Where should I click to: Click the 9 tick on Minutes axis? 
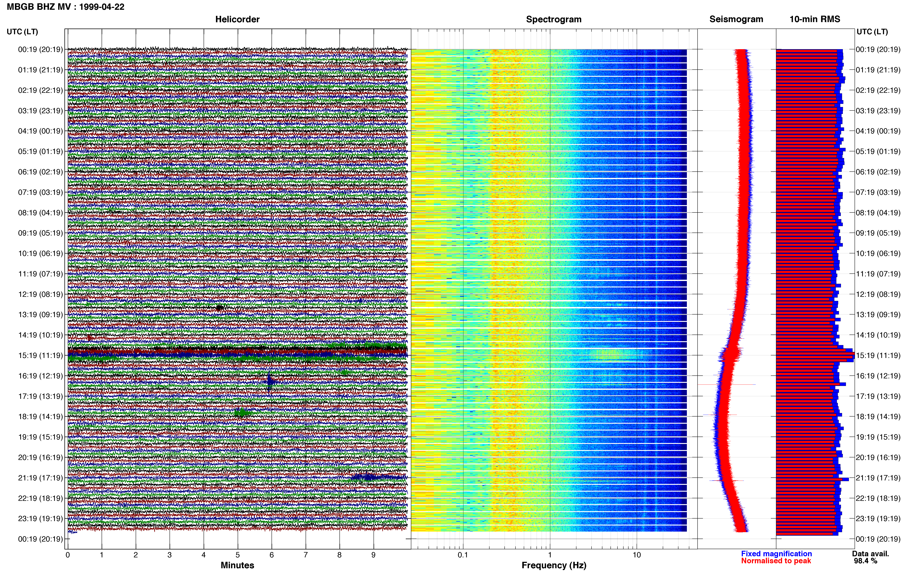click(374, 555)
